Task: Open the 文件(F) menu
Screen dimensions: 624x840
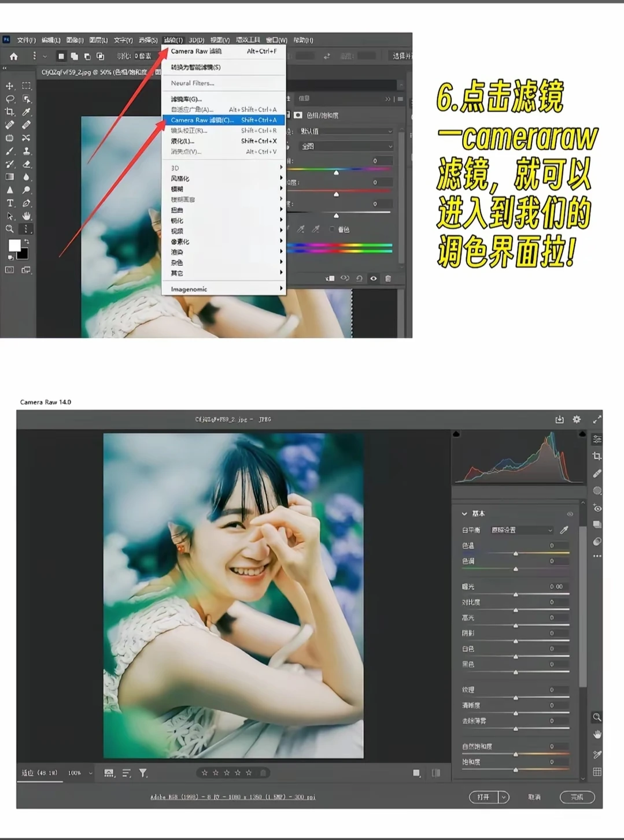Action: pyautogui.click(x=26, y=40)
